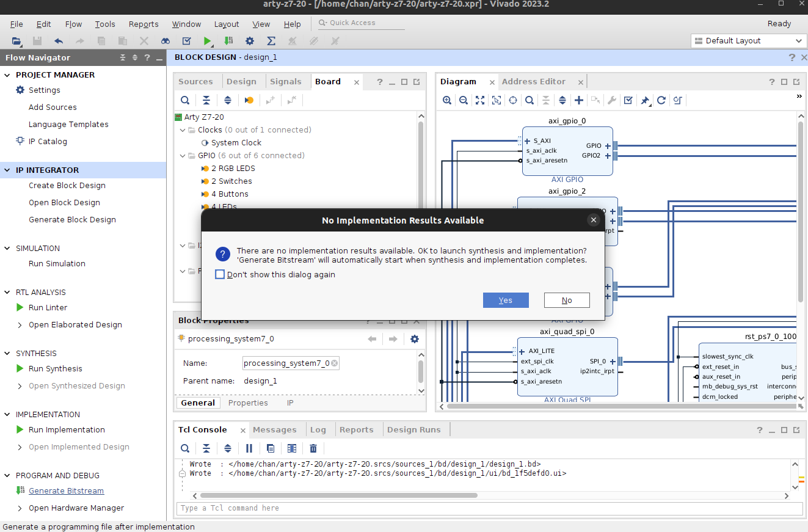Click IP Catalog in Project Manager
This screenshot has width=808, height=532.
click(x=48, y=142)
